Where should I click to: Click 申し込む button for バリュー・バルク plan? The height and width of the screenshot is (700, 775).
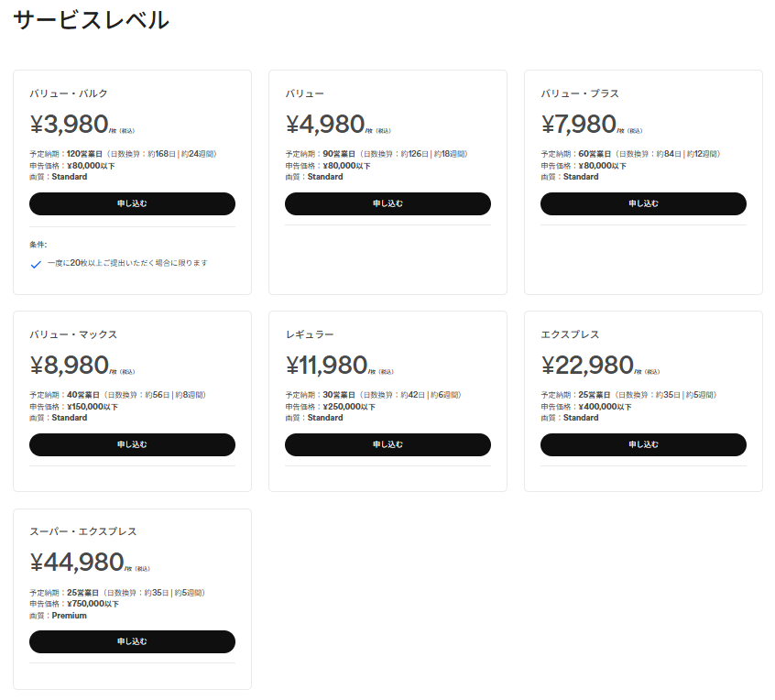pos(132,203)
